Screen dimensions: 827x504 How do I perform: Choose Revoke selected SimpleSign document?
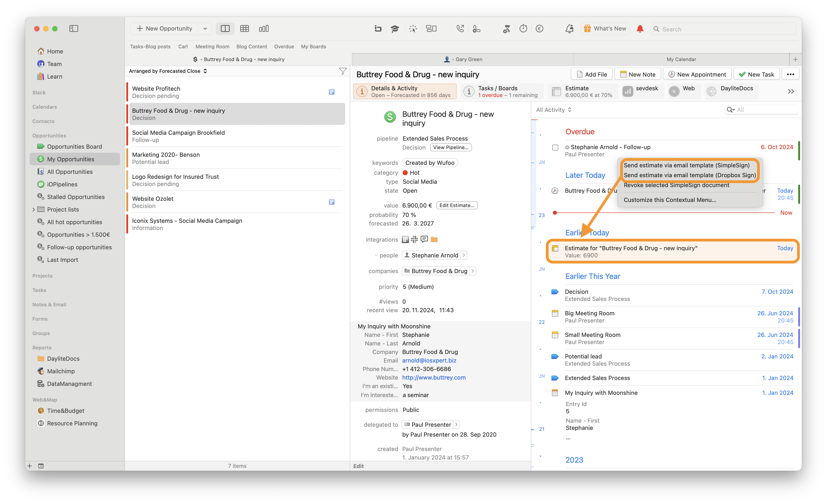676,185
